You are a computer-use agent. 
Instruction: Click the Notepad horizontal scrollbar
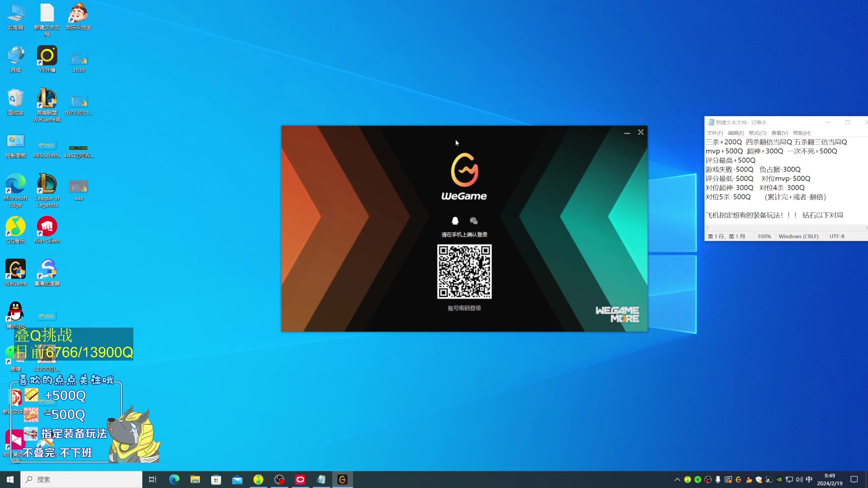tap(787, 227)
